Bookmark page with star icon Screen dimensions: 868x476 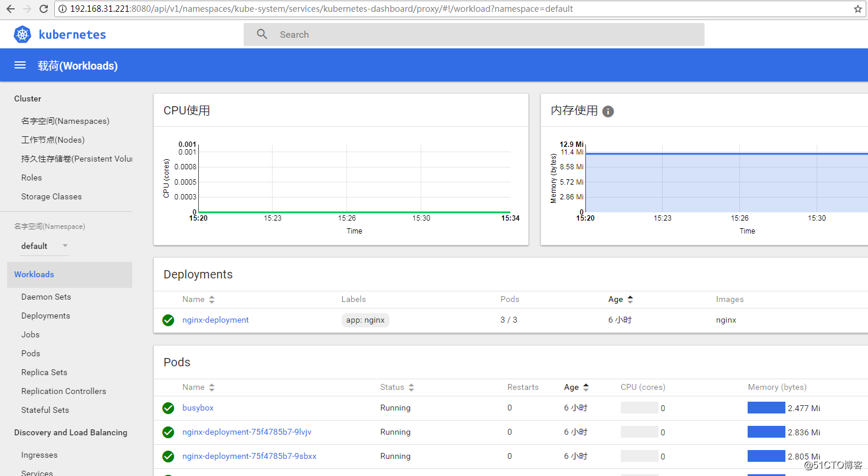pos(858,9)
